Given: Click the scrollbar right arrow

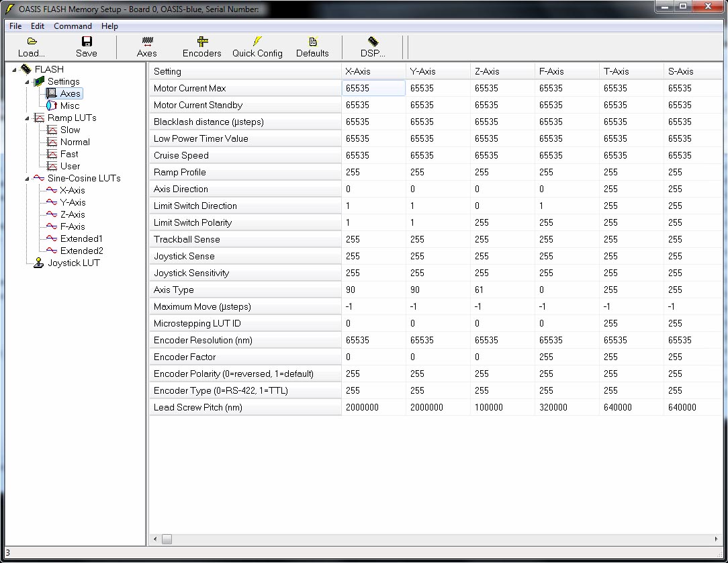Looking at the screenshot, I should [x=717, y=539].
